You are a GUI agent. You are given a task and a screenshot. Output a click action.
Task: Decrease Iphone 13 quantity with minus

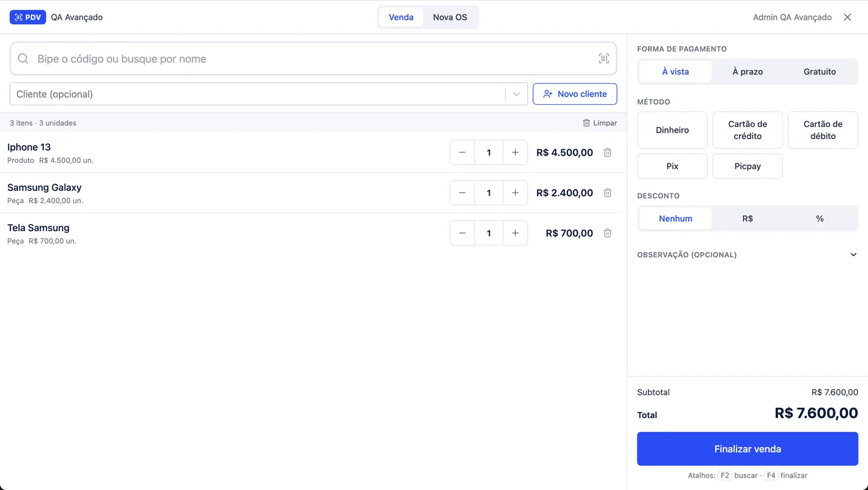pyautogui.click(x=463, y=152)
